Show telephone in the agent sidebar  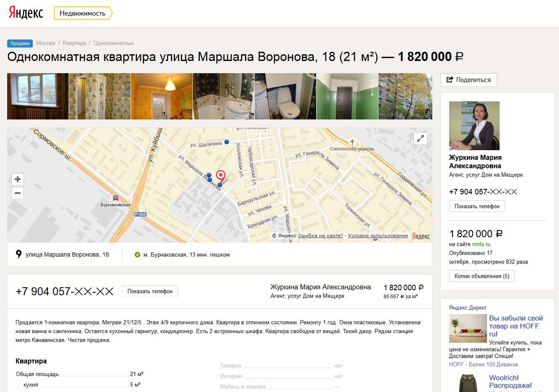[477, 206]
